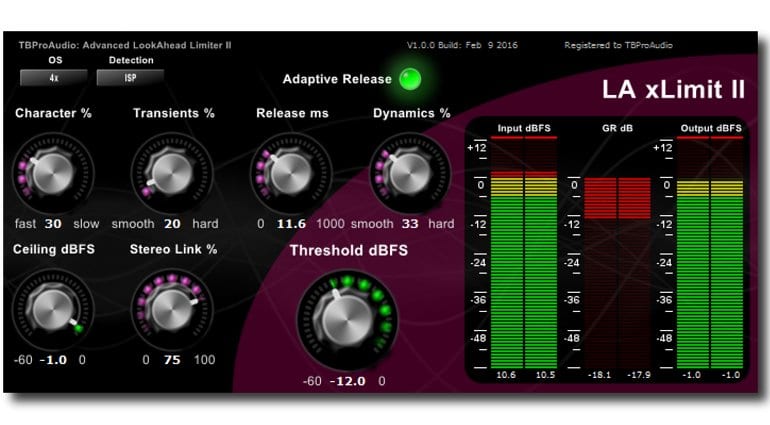This screenshot has width=770, height=425.
Task: Click the GR dB meter heading
Action: click(x=617, y=128)
